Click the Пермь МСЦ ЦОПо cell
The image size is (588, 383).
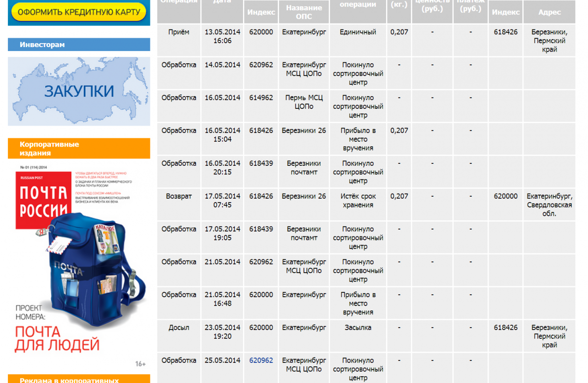[x=304, y=102]
